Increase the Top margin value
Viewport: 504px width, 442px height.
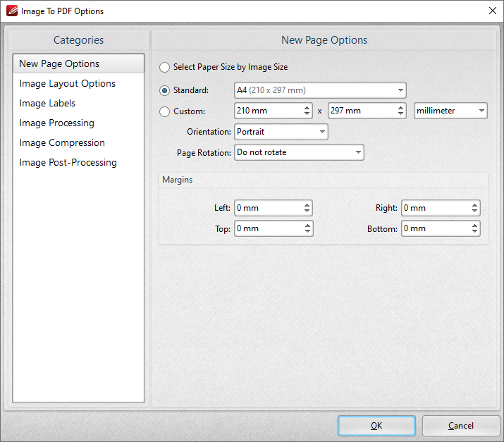307,226
